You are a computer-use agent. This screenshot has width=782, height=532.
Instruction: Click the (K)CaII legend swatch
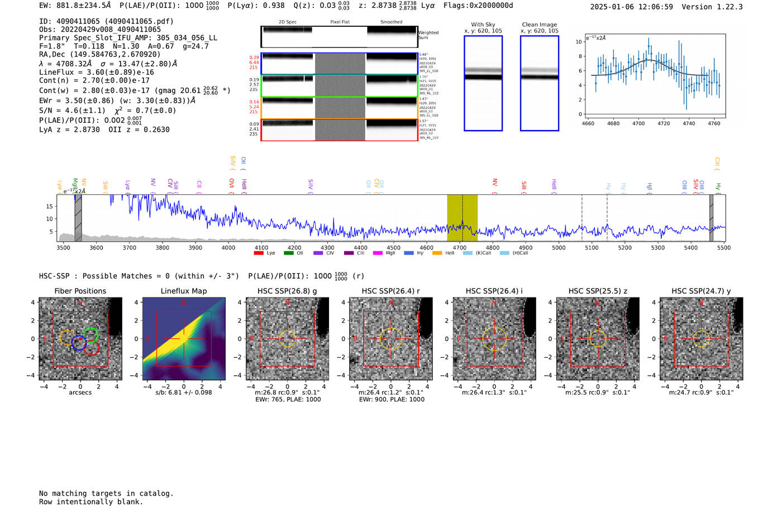tap(468, 253)
